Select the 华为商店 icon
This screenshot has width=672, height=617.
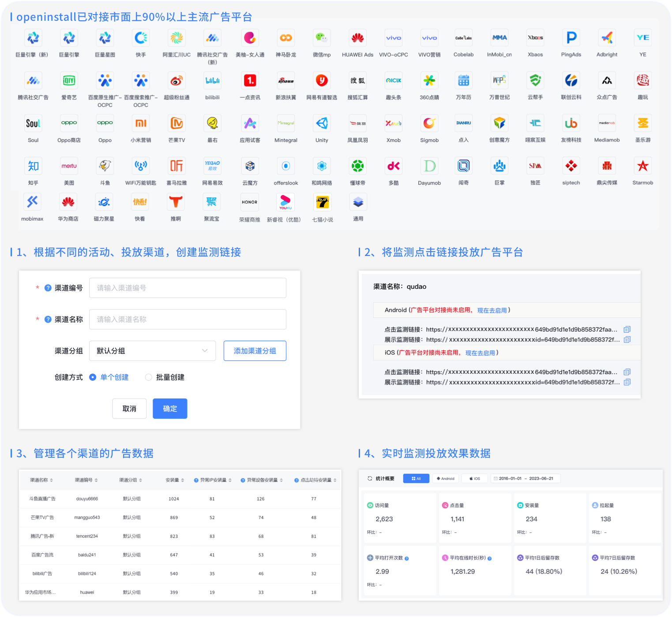pos(68,202)
